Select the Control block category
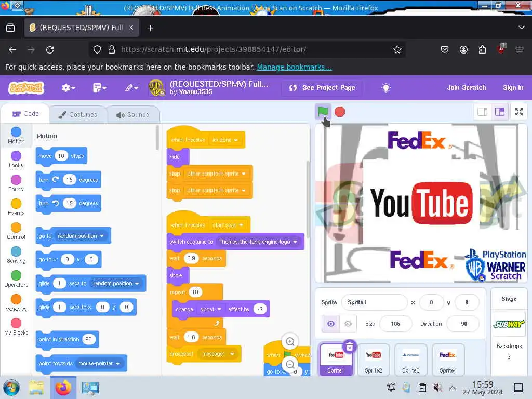 [x=16, y=231]
